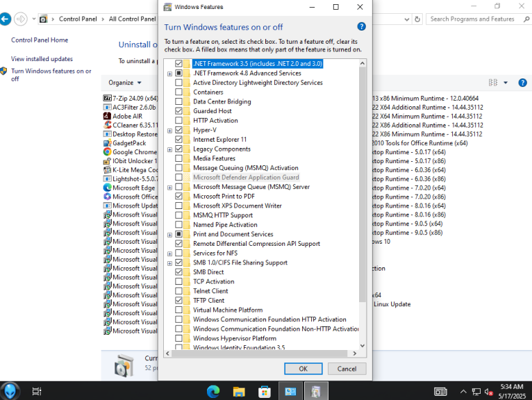Viewport: 532px width, 400px height.
Task: Click the CCleaner 6.35 program icon
Action: pos(107,125)
